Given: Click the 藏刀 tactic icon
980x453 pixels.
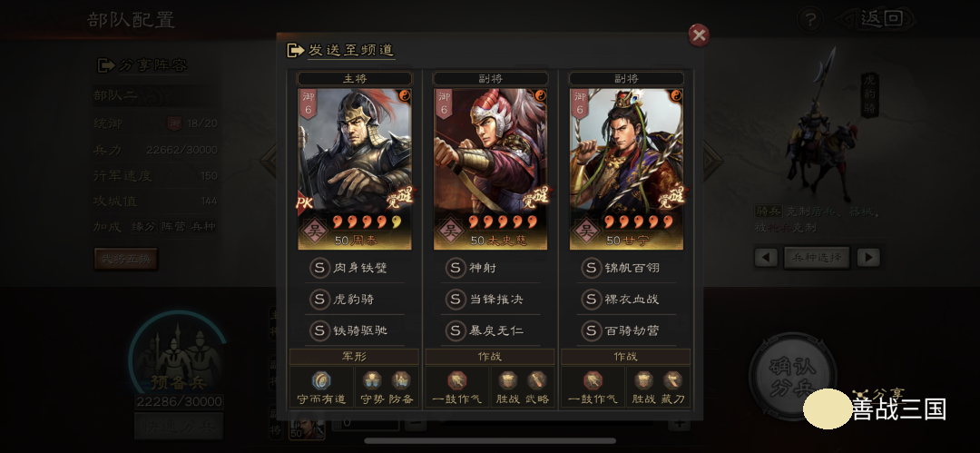Looking at the screenshot, I should (x=672, y=379).
